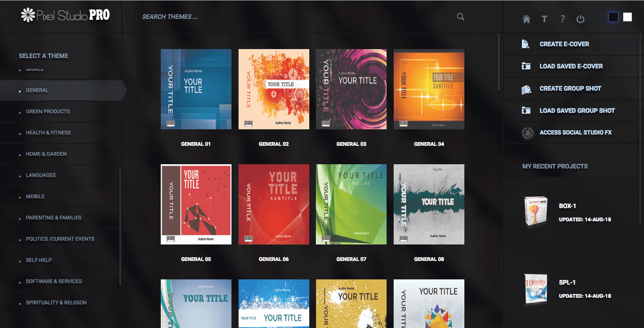Click the Create E-Cover document icon

coord(526,44)
